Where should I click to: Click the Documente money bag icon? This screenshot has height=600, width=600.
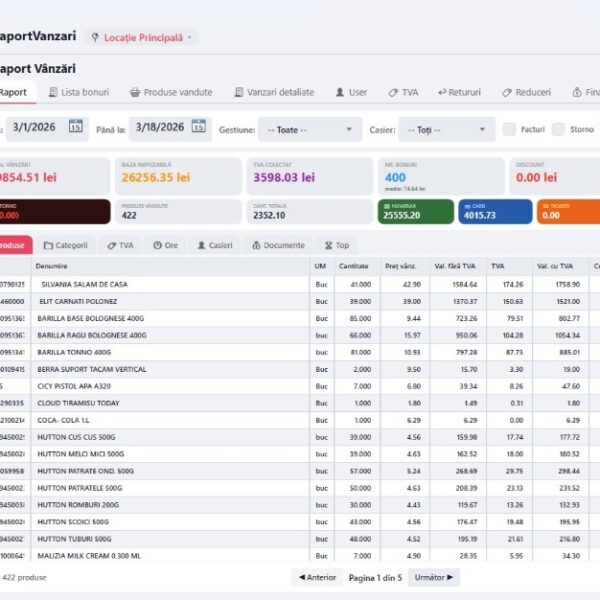click(x=256, y=245)
